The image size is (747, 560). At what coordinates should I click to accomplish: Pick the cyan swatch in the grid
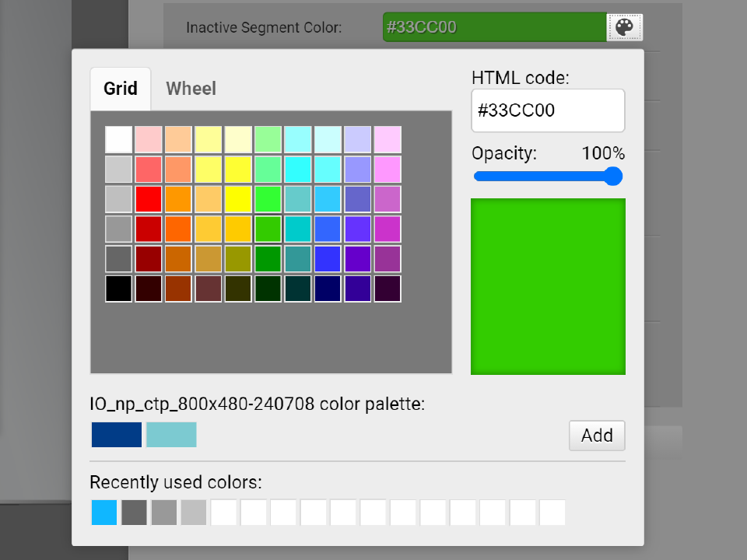click(x=298, y=170)
